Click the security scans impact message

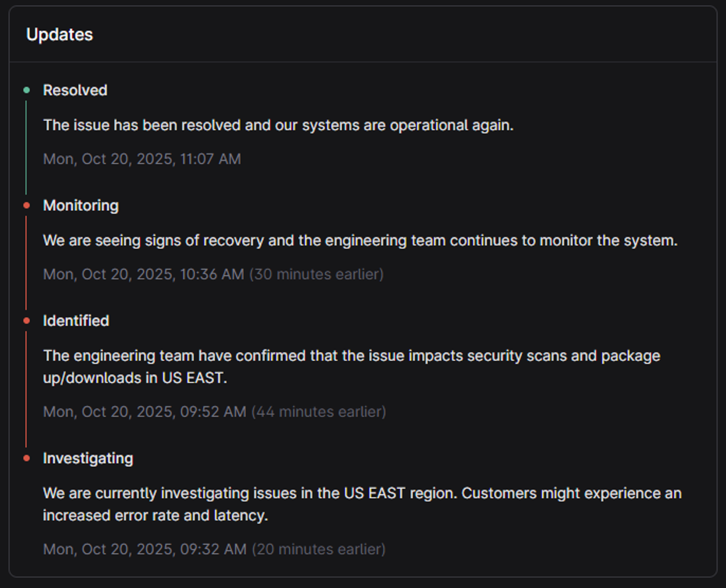point(352,367)
